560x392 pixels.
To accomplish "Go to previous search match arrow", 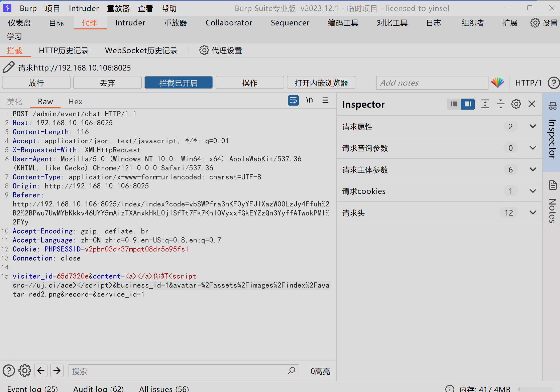I will coord(41,371).
